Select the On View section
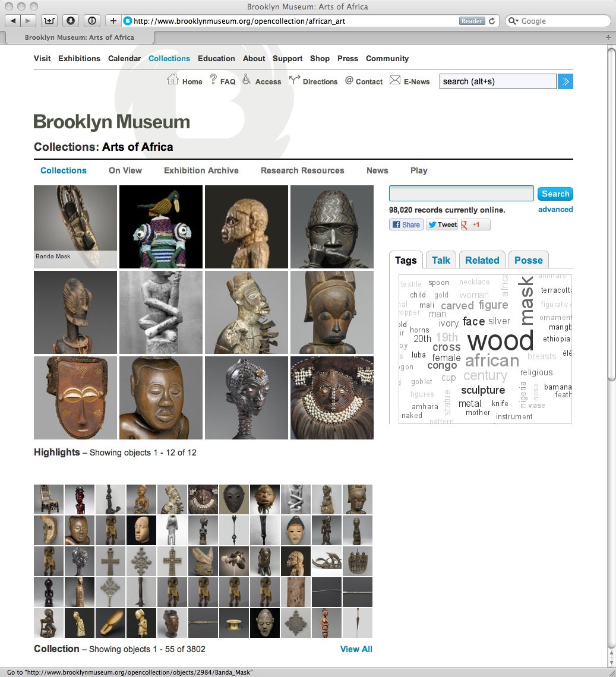This screenshot has width=616, height=677. pyautogui.click(x=125, y=170)
